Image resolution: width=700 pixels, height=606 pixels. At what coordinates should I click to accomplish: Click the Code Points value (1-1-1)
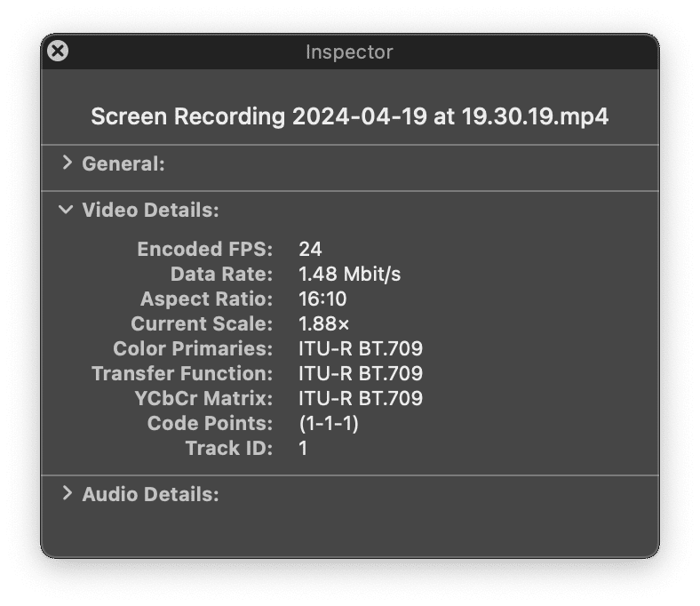coord(329,423)
